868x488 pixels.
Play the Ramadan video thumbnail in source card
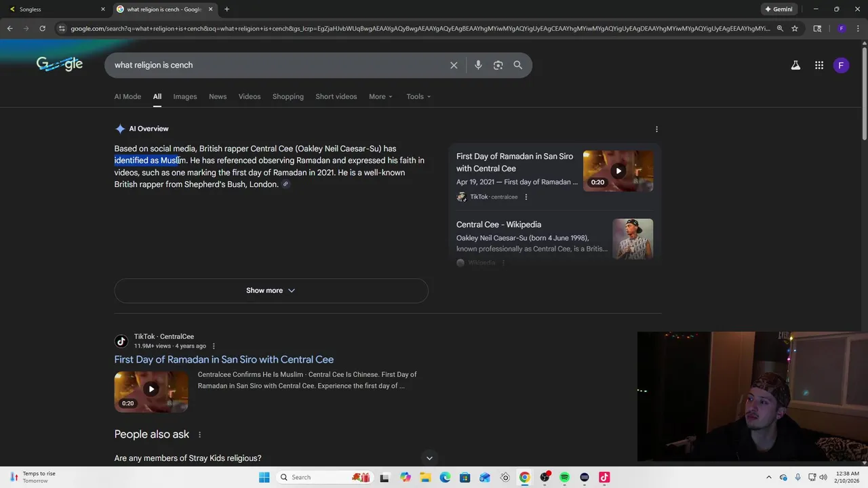(x=618, y=171)
